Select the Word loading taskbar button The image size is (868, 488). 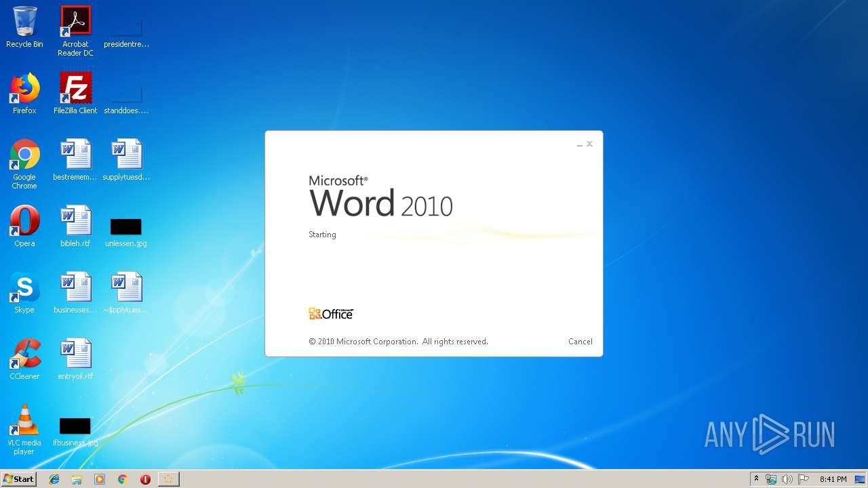168,479
